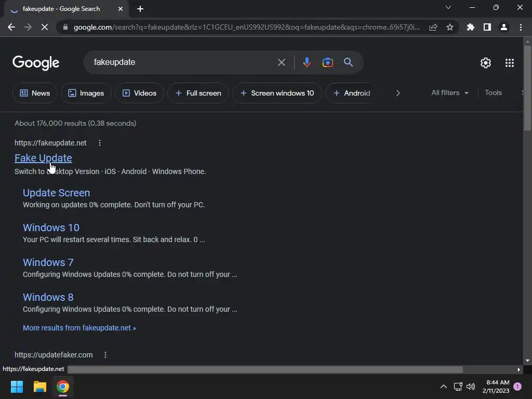The height and width of the screenshot is (399, 532).
Task: Open tab search chevron in title bar
Action: pos(448,7)
